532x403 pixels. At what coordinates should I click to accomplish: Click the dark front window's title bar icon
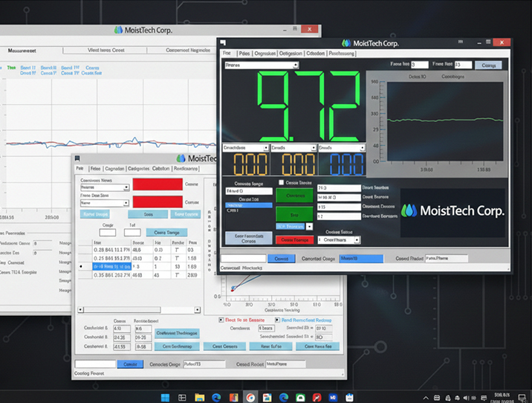(x=223, y=42)
